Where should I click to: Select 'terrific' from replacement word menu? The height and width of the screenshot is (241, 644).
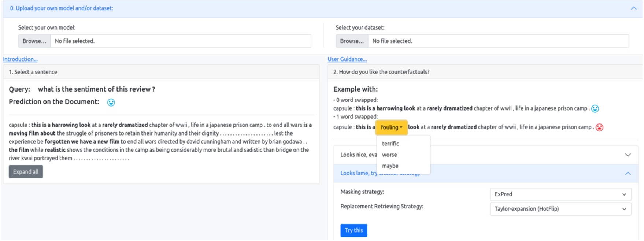click(390, 144)
